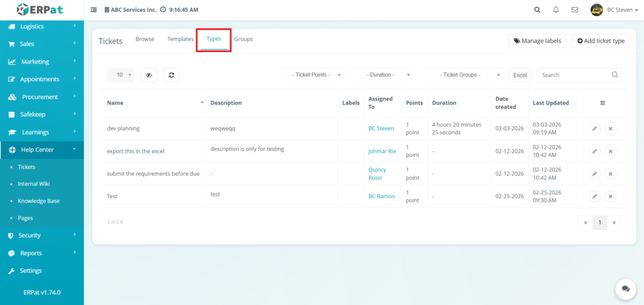The width and height of the screenshot is (644, 305).
Task: Expand the Reports menu
Action: (42, 253)
